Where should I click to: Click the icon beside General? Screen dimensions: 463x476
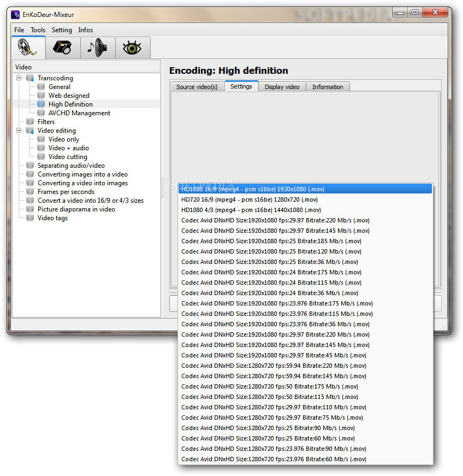tap(41, 87)
